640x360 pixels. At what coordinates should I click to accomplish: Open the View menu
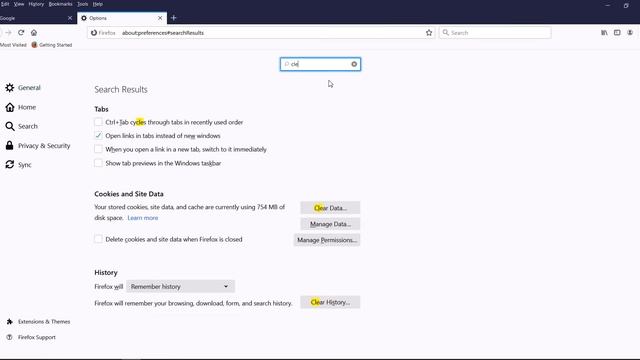click(x=19, y=4)
